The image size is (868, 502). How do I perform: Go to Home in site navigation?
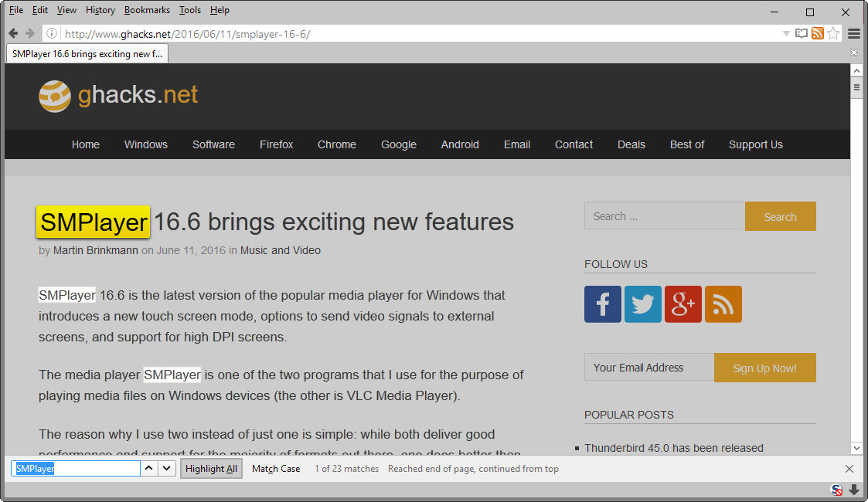86,144
